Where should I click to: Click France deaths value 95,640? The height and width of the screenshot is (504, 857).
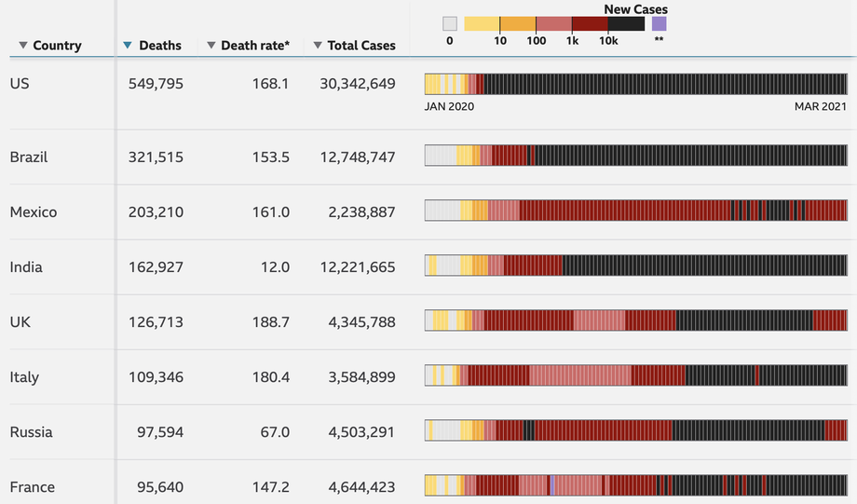pos(160,487)
